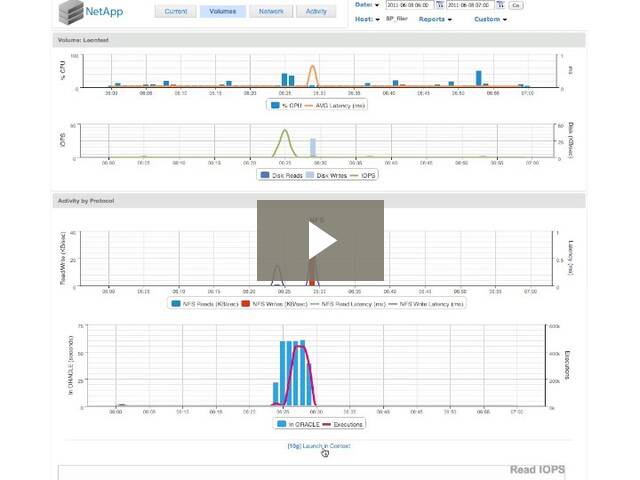Click the start date input field
The width and height of the screenshot is (640, 480).
pyautogui.click(x=410, y=5)
